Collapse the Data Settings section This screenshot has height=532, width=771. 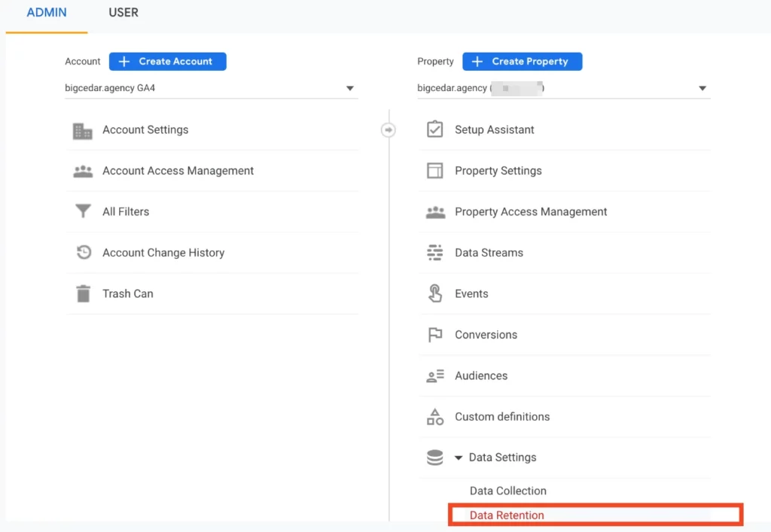coord(459,458)
